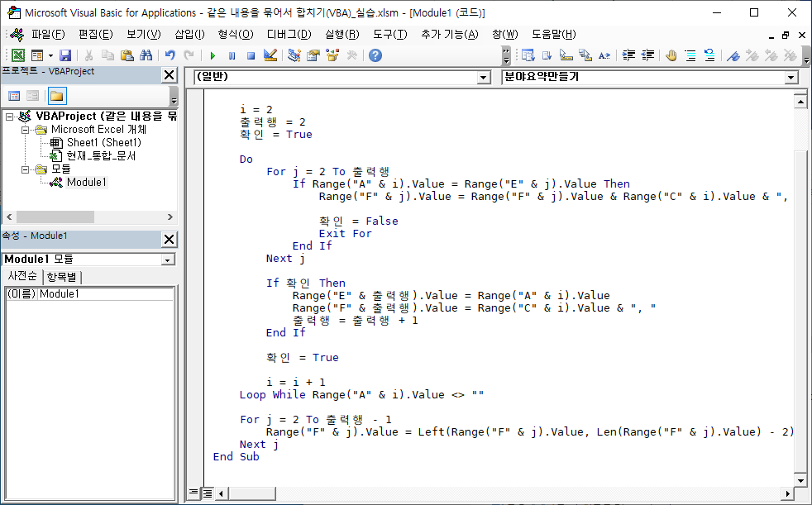Open standard toolbar options overflow arrow
The width and height of the screenshot is (812, 505).
(507, 55)
